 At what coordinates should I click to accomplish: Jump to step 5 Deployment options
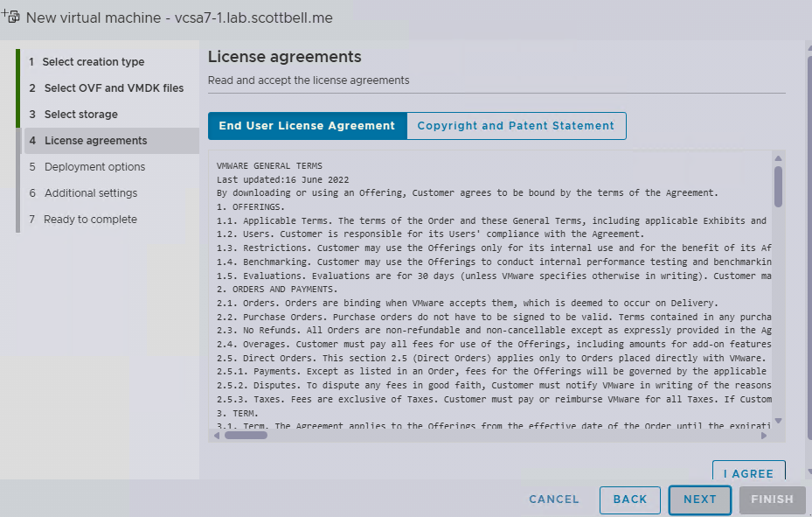pos(94,167)
